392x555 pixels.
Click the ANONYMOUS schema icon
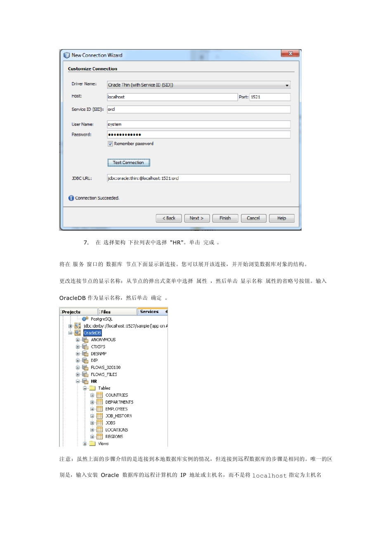click(x=85, y=340)
